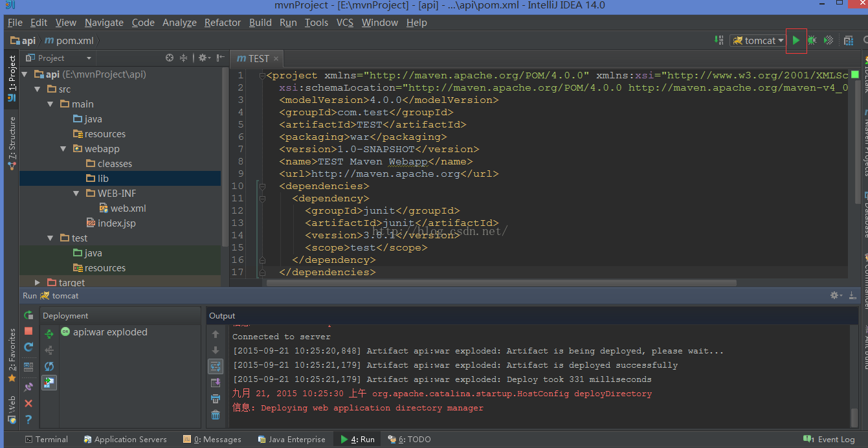
Task: Clear all Output with the trash icon
Action: [216, 415]
